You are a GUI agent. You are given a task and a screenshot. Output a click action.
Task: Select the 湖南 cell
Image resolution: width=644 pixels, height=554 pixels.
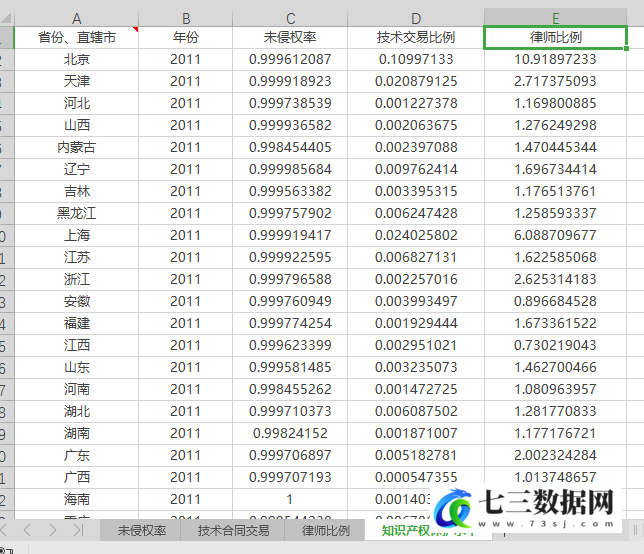(x=76, y=433)
